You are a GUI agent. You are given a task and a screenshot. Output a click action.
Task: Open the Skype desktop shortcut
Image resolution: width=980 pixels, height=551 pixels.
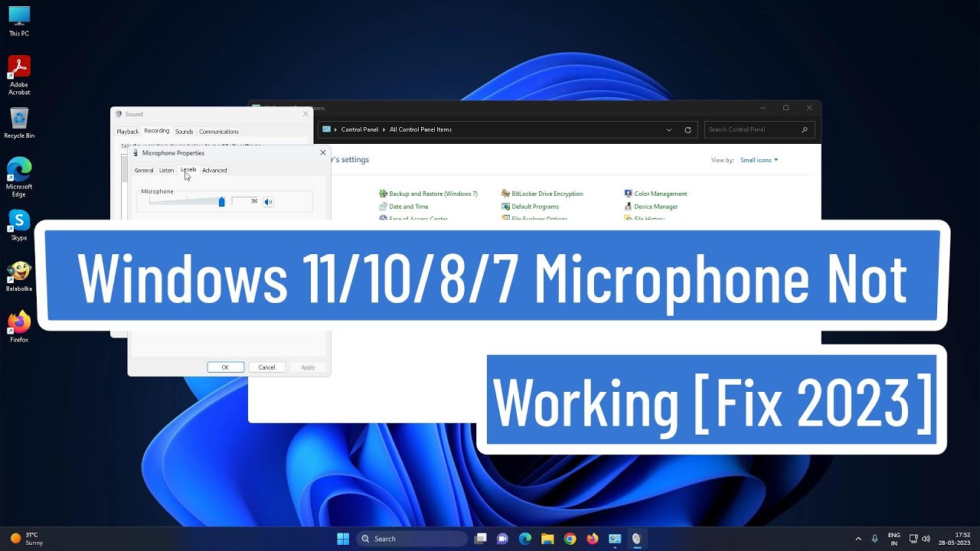tap(19, 225)
